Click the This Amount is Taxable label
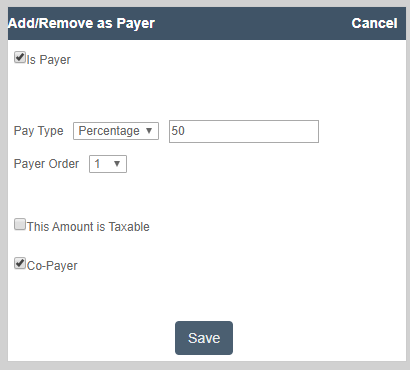This screenshot has height=370, width=410. (88, 227)
